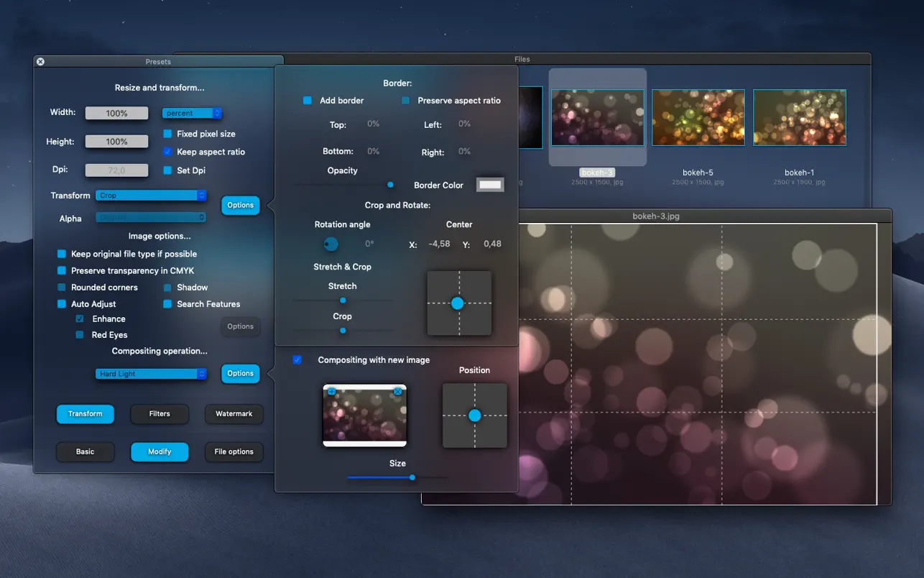Select the bokeh-5 image thumbnail
This screenshot has height=578, width=924.
click(698, 118)
